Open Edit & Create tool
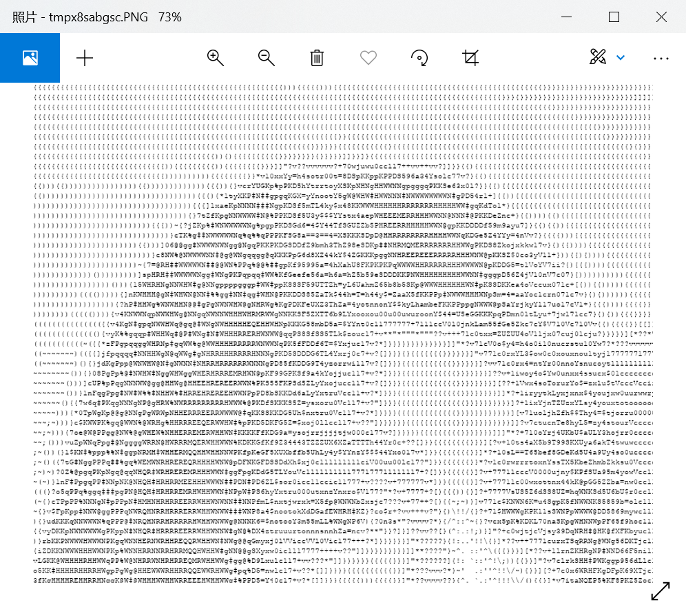 click(x=598, y=57)
